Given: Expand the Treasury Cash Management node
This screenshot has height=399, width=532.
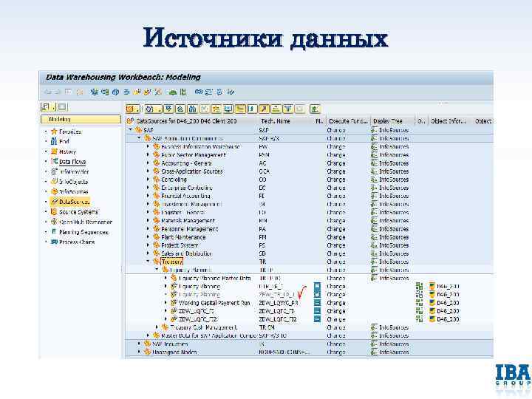Looking at the screenshot, I should (157, 327).
